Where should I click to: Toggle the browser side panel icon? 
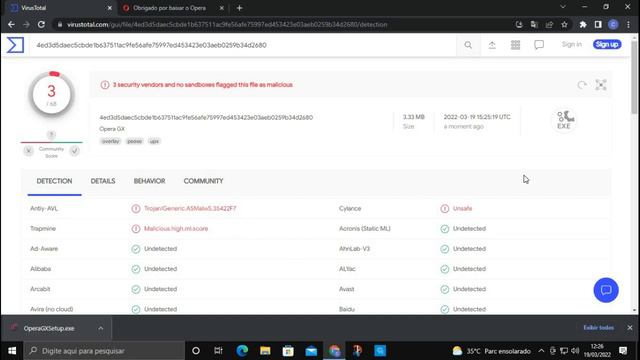pyautogui.click(x=598, y=24)
